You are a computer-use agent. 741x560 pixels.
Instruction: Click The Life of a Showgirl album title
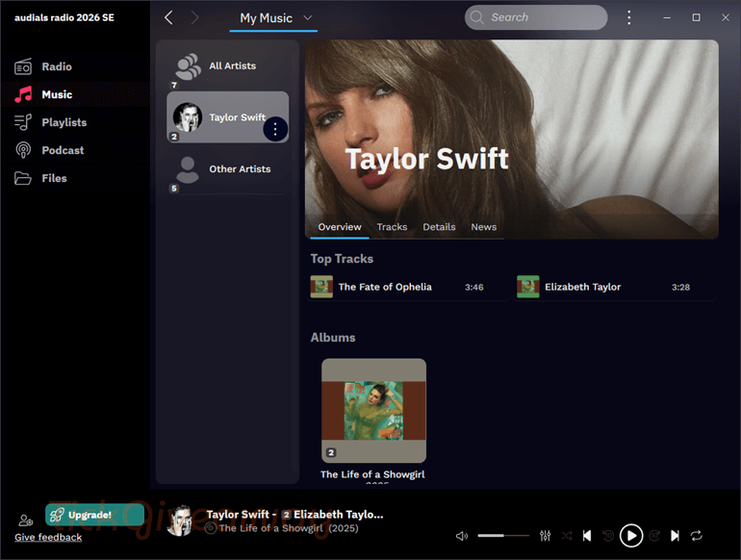pos(372,474)
